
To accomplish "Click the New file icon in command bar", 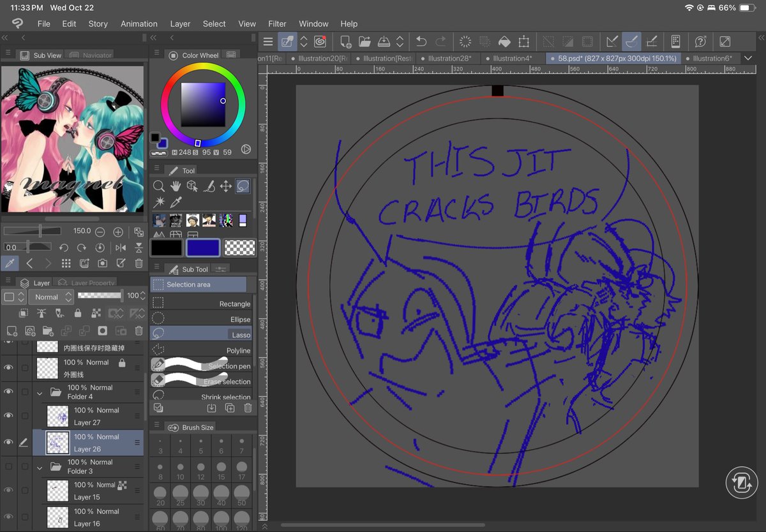I will [345, 41].
